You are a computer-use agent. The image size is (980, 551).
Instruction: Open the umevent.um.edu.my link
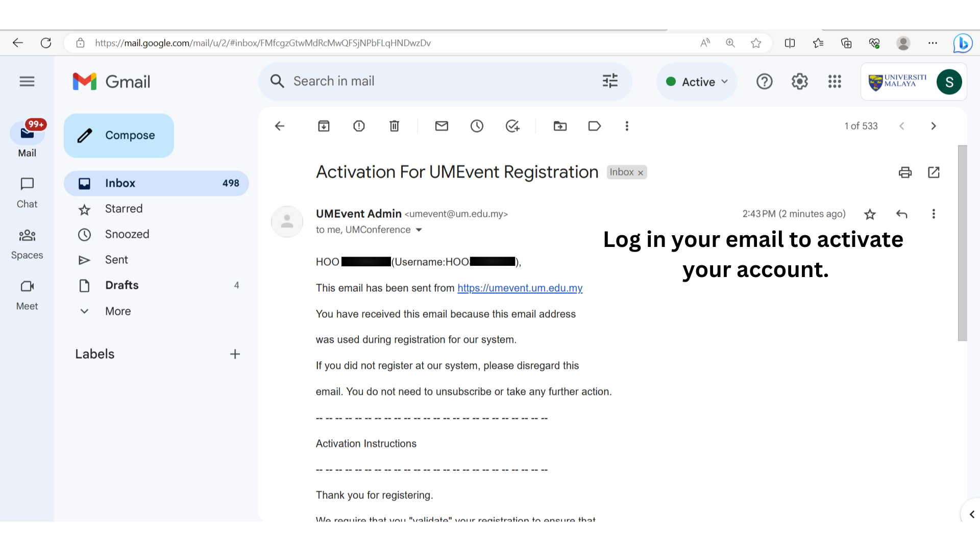520,288
